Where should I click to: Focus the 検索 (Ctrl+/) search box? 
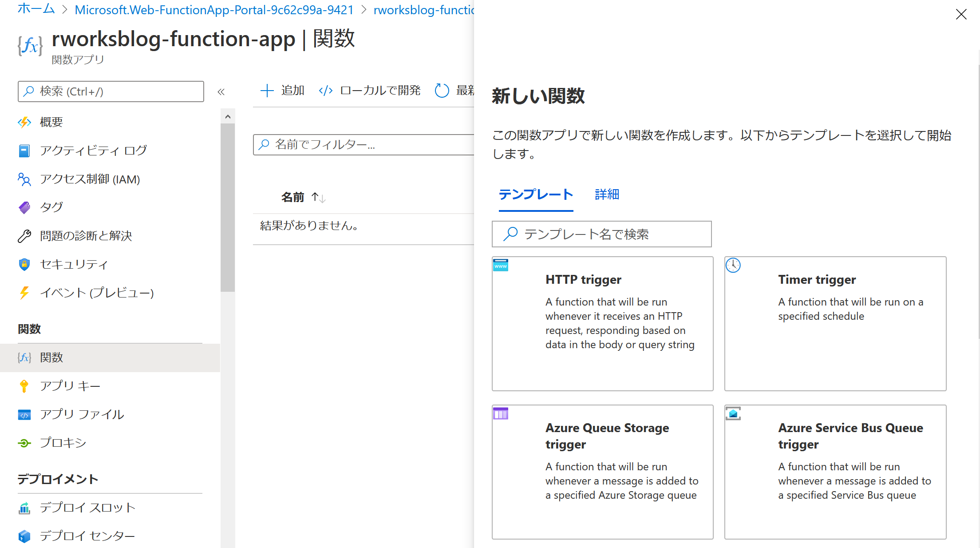[x=111, y=91]
